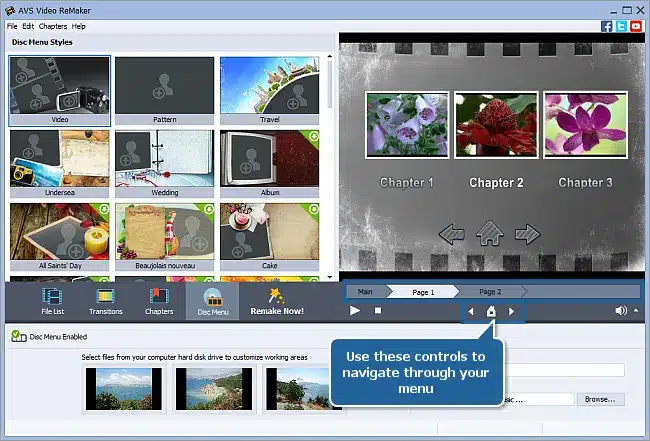The height and width of the screenshot is (441, 650).
Task: Download the Beaujolais nouveau style badge
Action: [209, 209]
